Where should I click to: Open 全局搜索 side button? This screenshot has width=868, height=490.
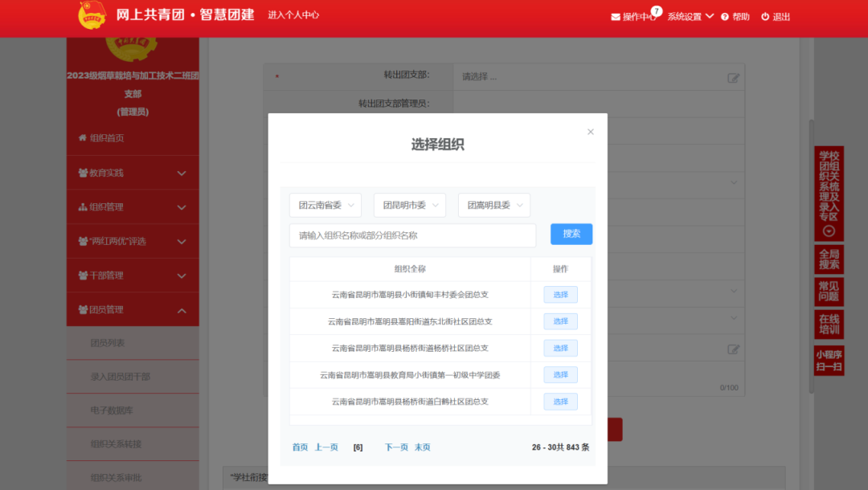(x=829, y=259)
